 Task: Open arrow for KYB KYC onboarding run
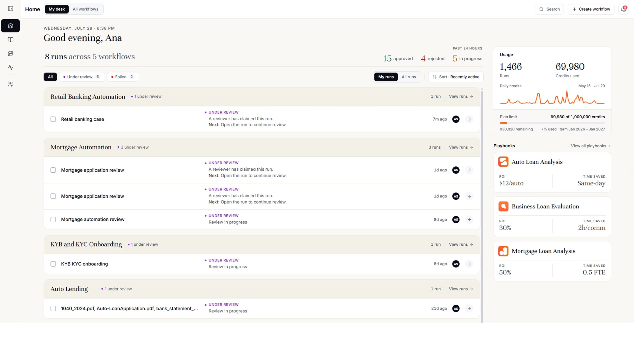coord(469,264)
